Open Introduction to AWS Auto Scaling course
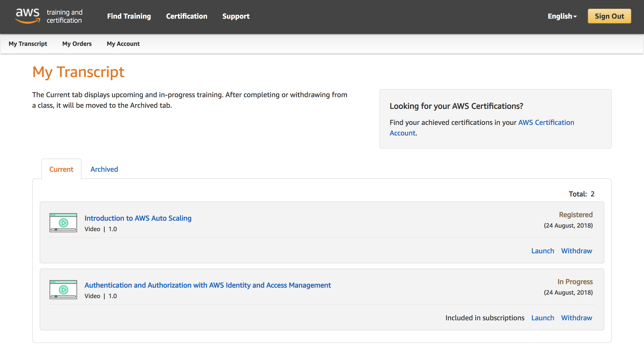Image resolution: width=644 pixels, height=350 pixels. 138,218
